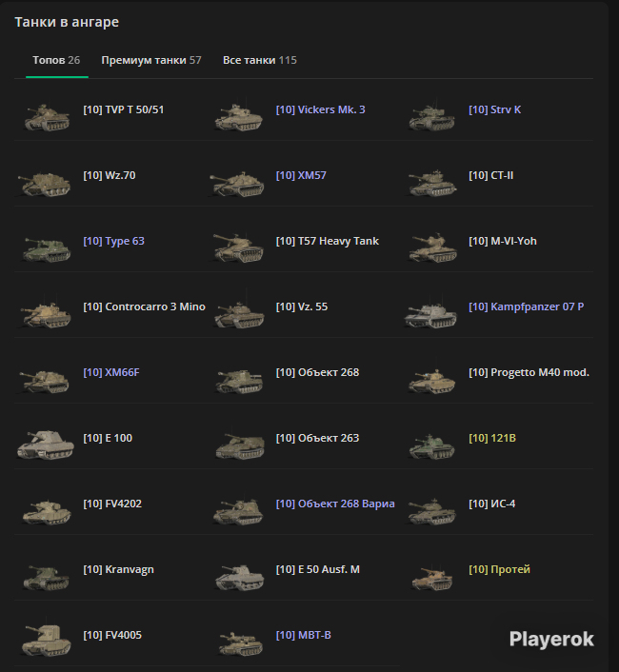Click the Vickers Mk. 3 tank icon
The width and height of the screenshot is (619, 672).
(239, 116)
